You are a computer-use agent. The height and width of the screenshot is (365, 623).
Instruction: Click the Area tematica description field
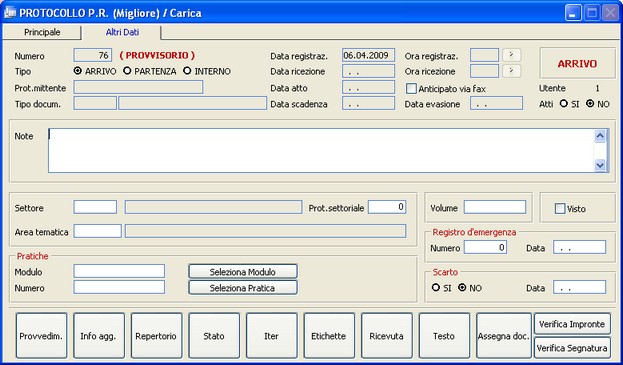click(x=265, y=231)
